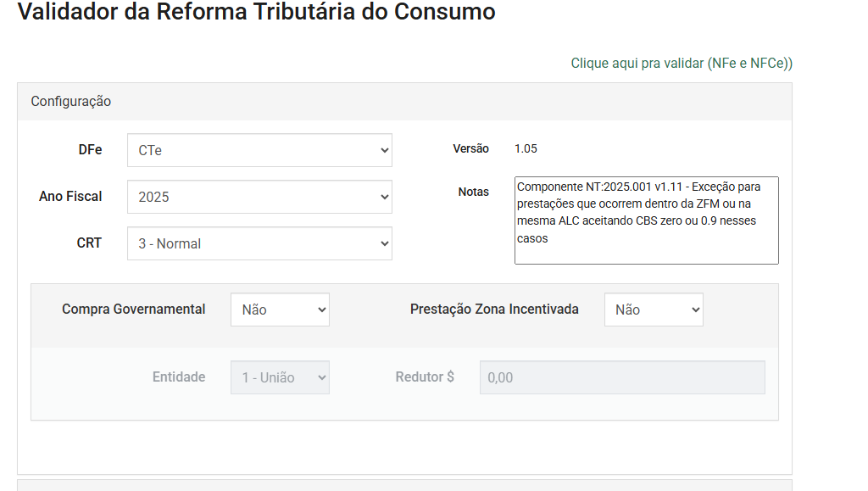Click the Redutor $ input field showing 0,00

tap(621, 377)
